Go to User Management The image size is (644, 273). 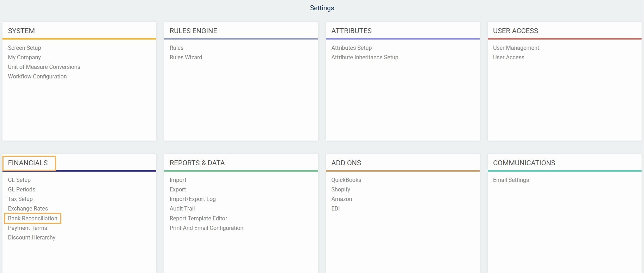tap(516, 48)
